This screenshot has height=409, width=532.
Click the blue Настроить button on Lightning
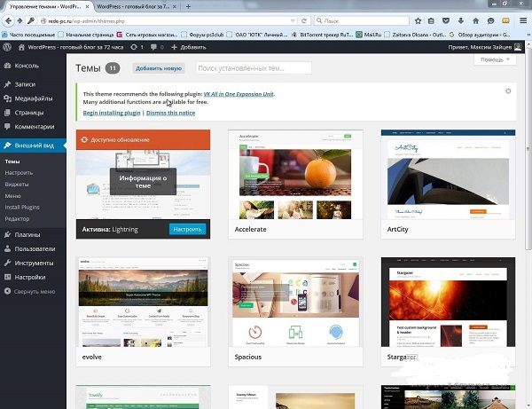point(186,229)
